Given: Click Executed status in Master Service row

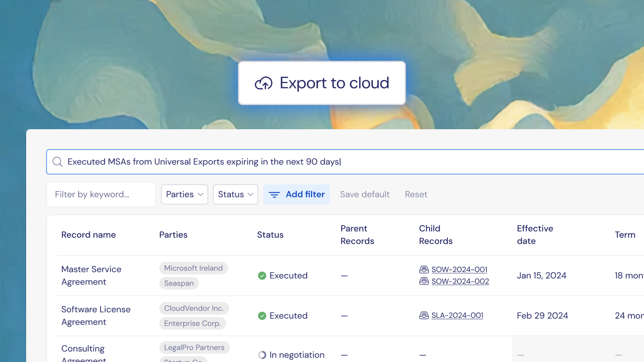Looking at the screenshot, I should 288,276.
